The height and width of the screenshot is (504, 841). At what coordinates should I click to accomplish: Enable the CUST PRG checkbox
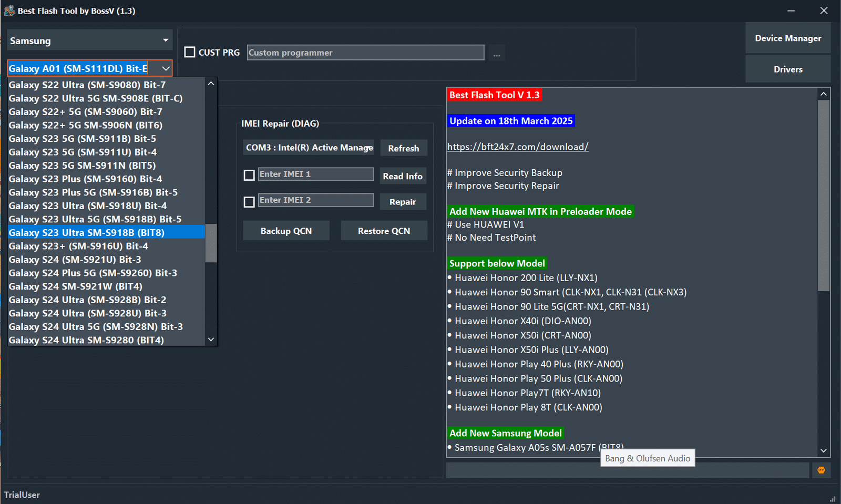[190, 52]
